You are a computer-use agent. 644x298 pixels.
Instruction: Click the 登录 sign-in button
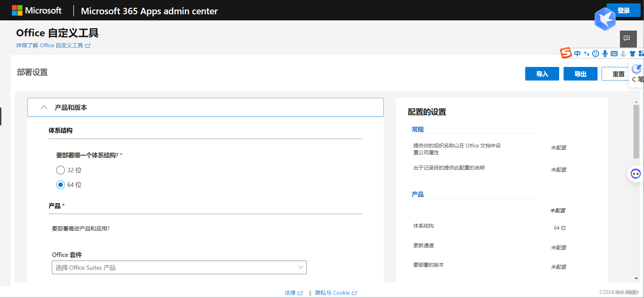click(x=624, y=11)
